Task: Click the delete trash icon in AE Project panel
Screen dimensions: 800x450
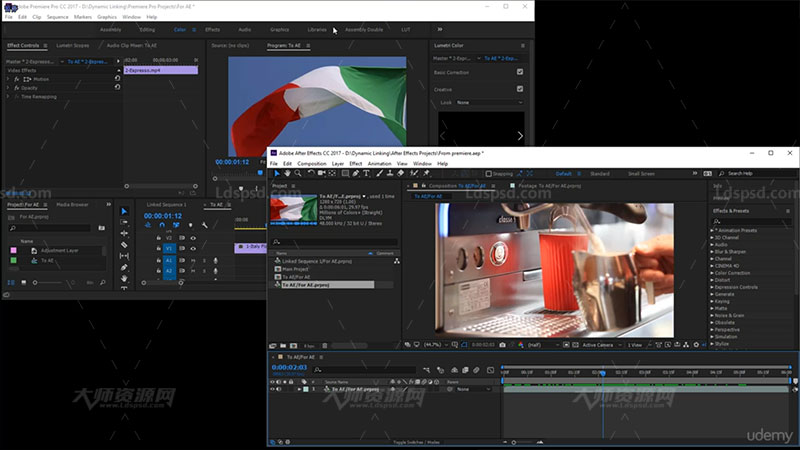Action: click(x=325, y=345)
